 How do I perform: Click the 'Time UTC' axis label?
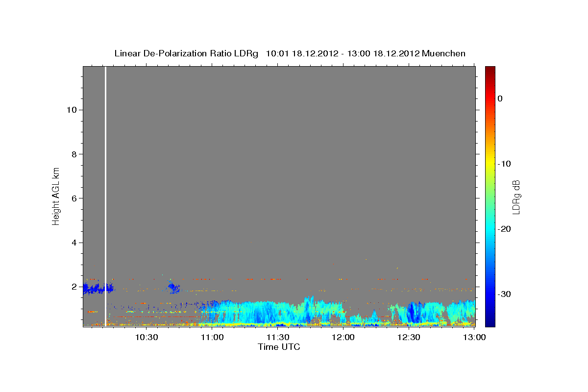point(279,347)
